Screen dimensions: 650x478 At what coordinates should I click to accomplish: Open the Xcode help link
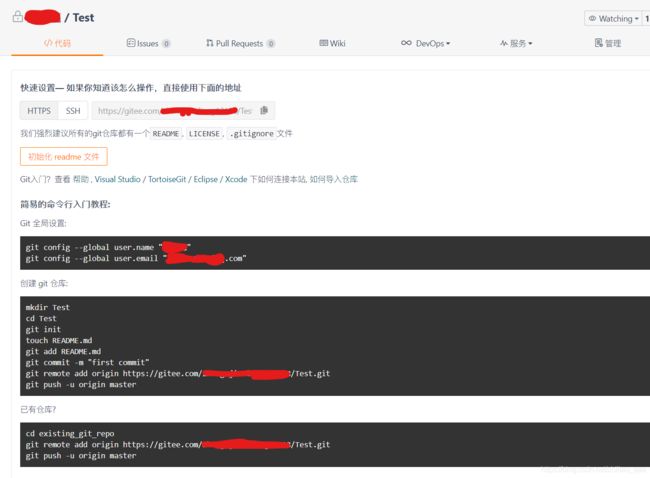[236, 179]
